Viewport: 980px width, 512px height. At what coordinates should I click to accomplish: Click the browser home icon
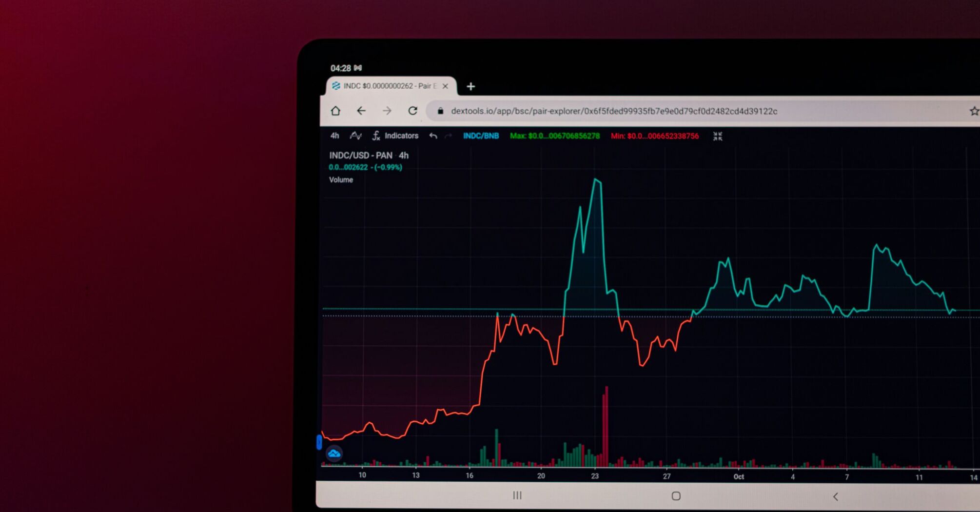point(335,111)
